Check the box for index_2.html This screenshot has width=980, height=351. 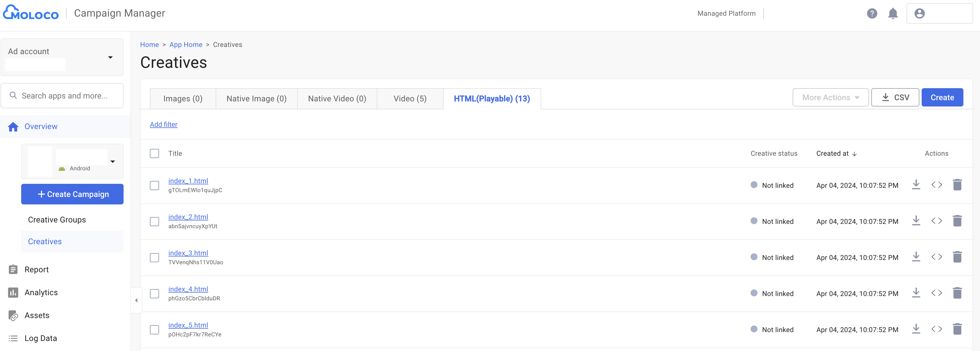[154, 222]
